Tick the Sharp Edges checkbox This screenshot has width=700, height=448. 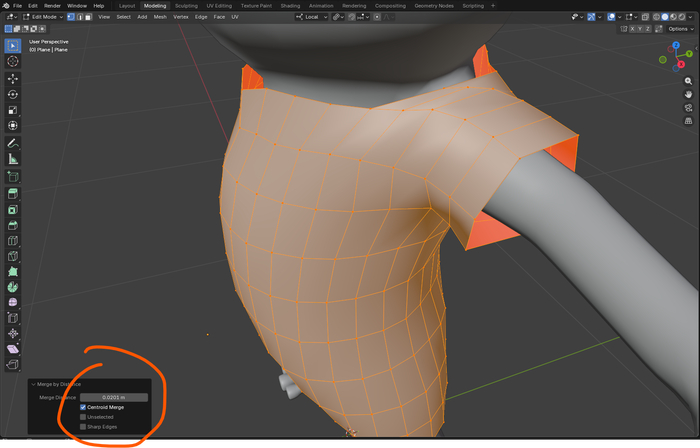pyautogui.click(x=83, y=427)
